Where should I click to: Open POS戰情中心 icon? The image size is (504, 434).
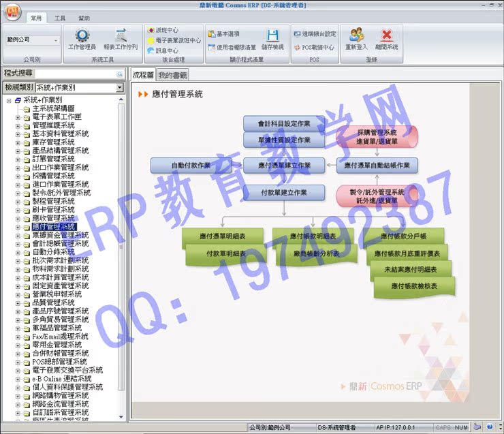pyautogui.click(x=297, y=48)
